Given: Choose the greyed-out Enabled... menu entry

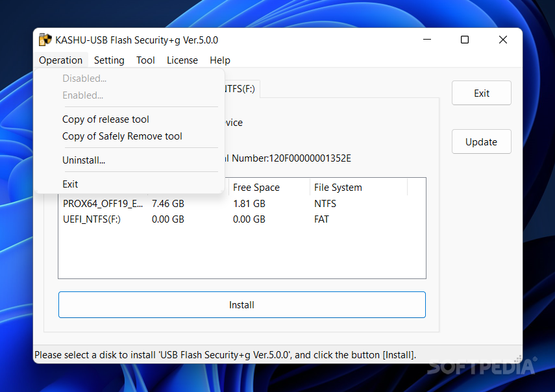Looking at the screenshot, I should (x=83, y=95).
